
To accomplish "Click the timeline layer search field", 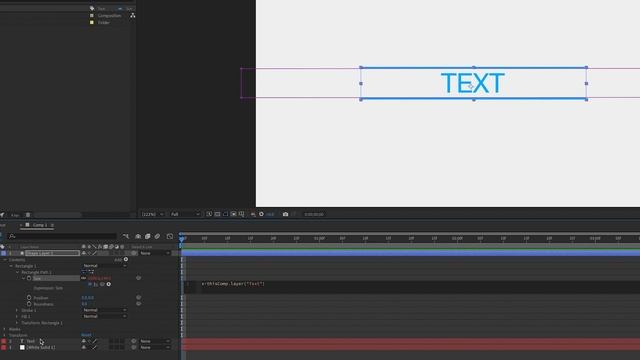I will click(x=63, y=236).
